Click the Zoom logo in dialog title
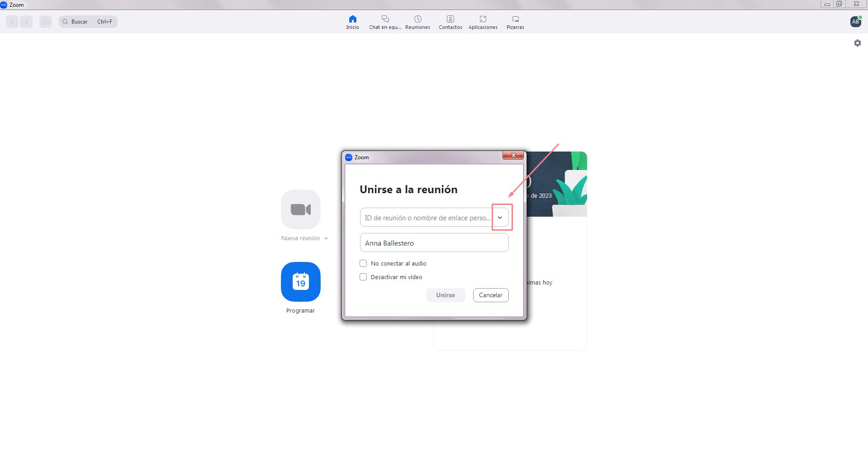 pos(349,157)
